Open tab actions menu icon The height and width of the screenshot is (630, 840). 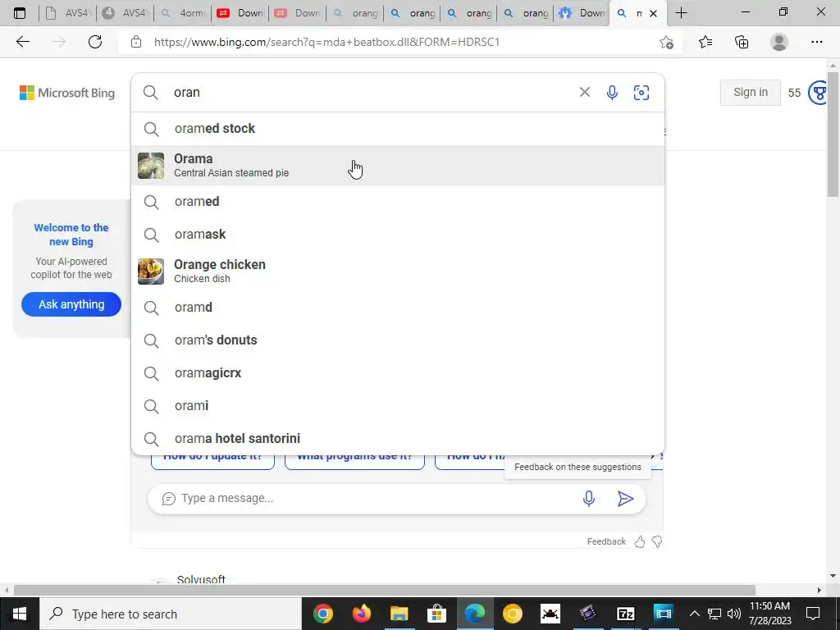tap(20, 13)
